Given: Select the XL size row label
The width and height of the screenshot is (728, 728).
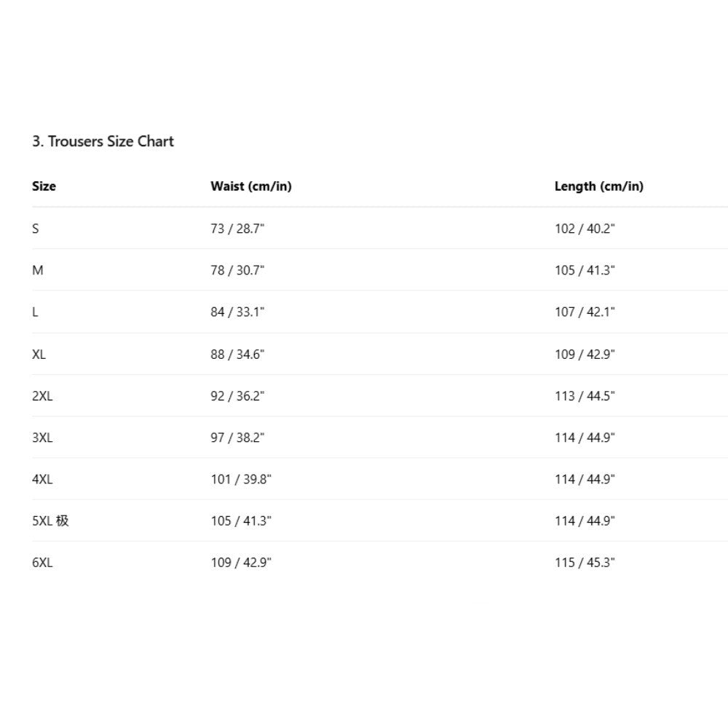Looking at the screenshot, I should point(39,355).
